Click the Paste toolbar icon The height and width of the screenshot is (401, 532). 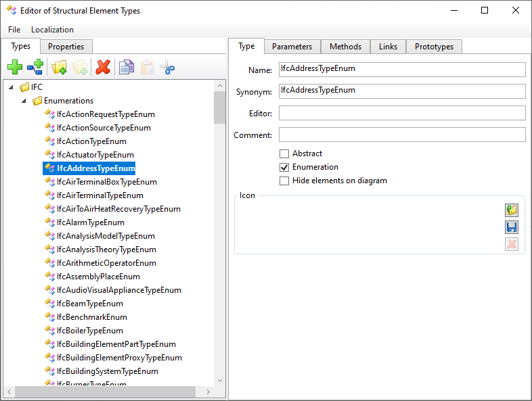tap(148, 67)
